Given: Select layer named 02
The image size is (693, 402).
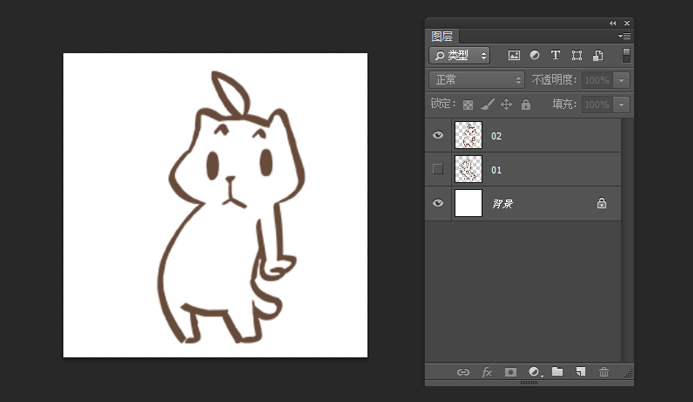Looking at the screenshot, I should coord(496,136).
